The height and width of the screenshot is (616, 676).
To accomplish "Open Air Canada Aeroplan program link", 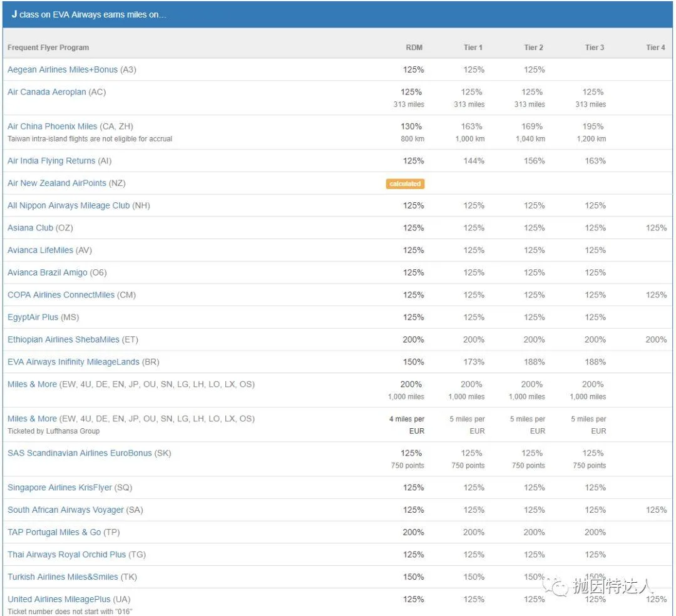I will click(46, 92).
